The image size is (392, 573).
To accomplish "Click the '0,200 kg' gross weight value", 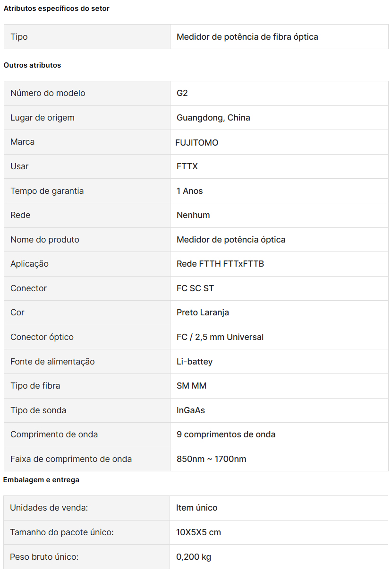I will (194, 557).
